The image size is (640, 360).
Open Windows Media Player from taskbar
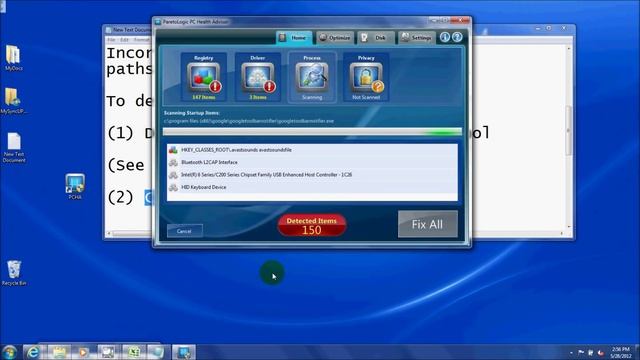pyautogui.click(x=83, y=352)
